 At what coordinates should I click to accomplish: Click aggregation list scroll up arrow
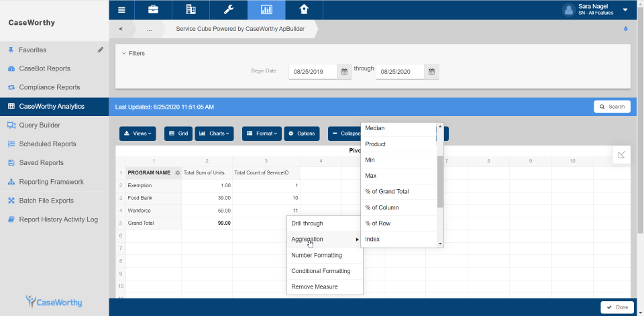[440, 126]
